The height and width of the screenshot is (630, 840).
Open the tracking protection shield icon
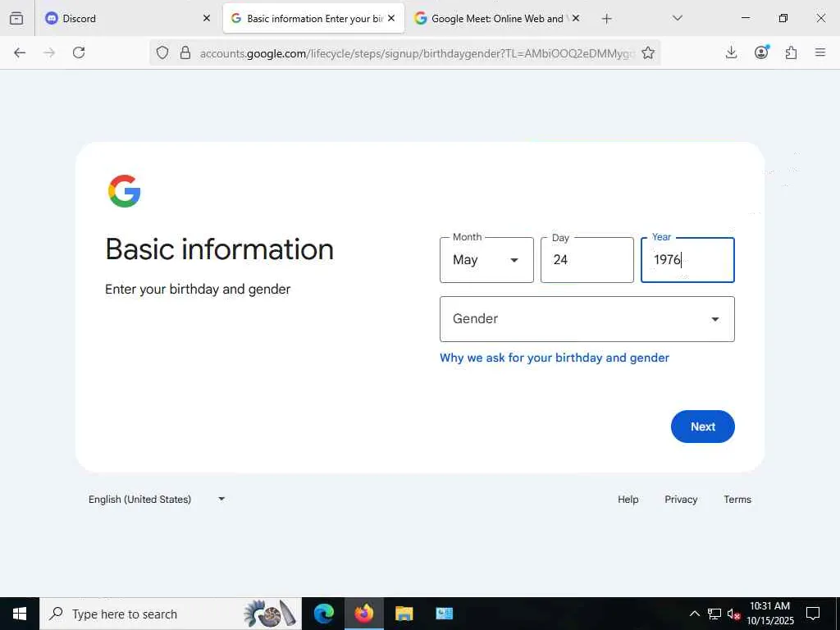point(162,52)
